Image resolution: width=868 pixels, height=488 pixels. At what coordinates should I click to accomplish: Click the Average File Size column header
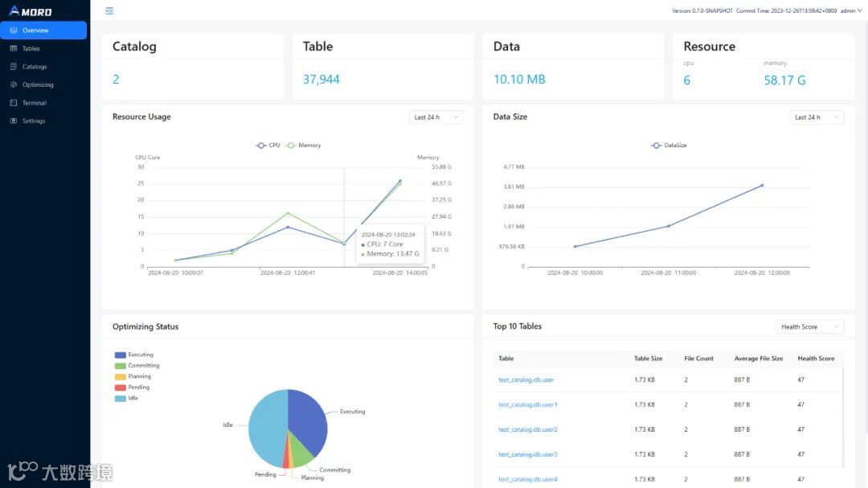[759, 359]
